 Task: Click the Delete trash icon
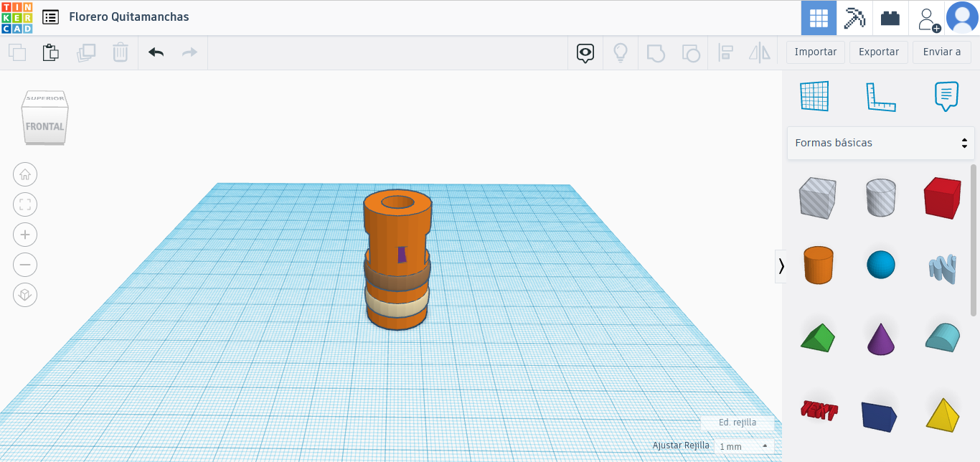[x=121, y=52]
